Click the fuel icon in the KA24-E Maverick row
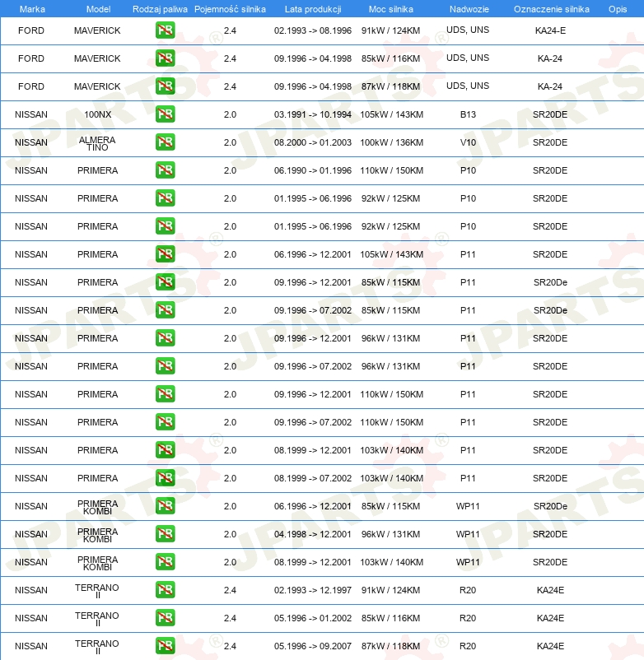 [165, 30]
